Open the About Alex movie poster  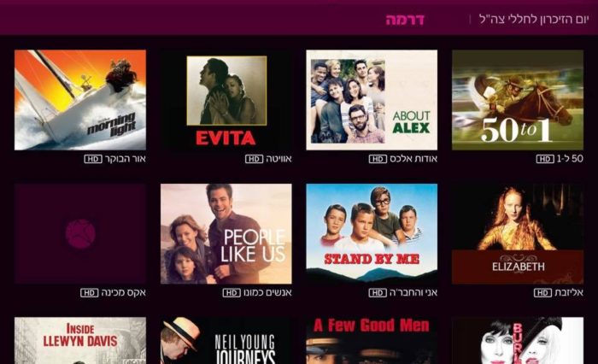(372, 100)
